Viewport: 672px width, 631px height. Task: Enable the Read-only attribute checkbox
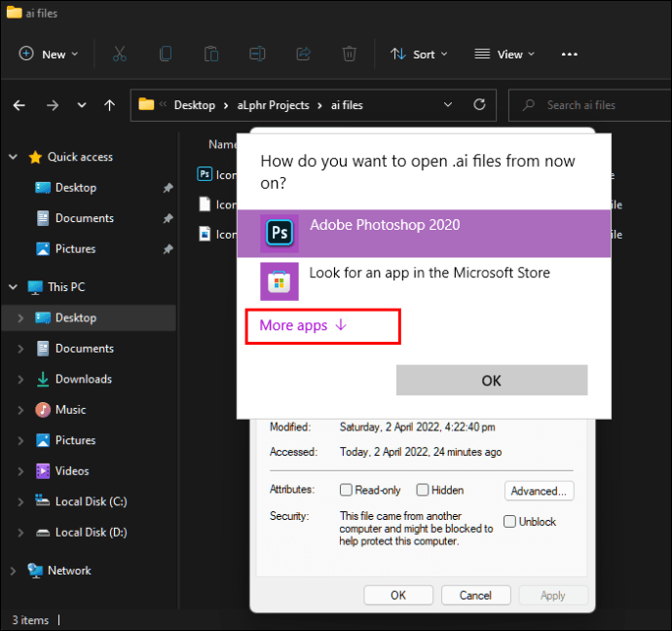[346, 490]
